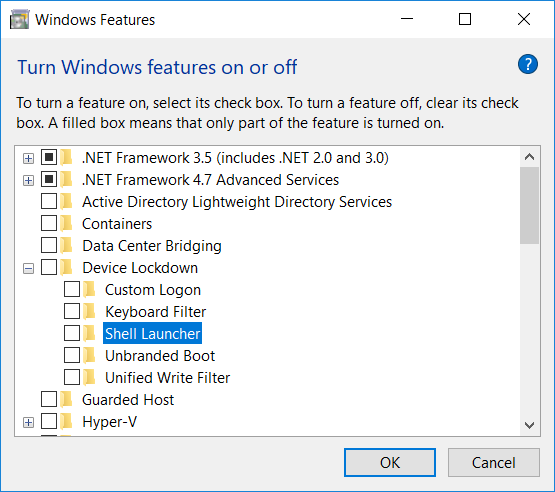Collapse the Device Lockdown tree node

[x=28, y=268]
